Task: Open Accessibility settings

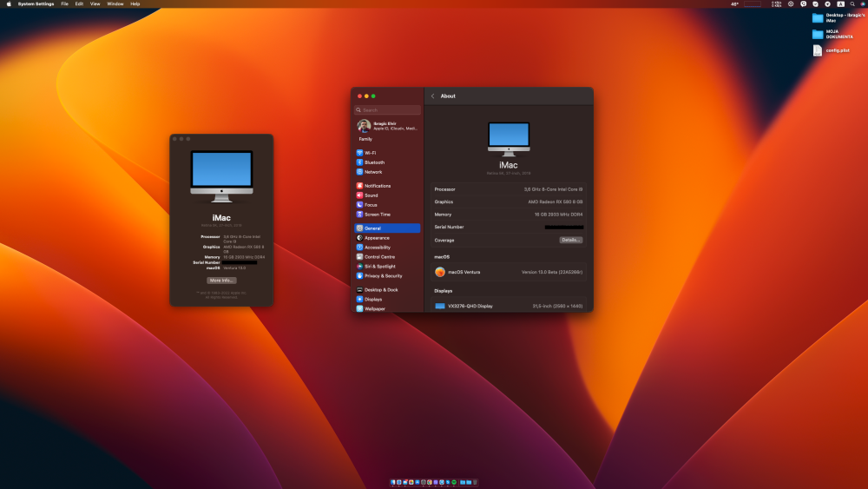Action: (386, 247)
